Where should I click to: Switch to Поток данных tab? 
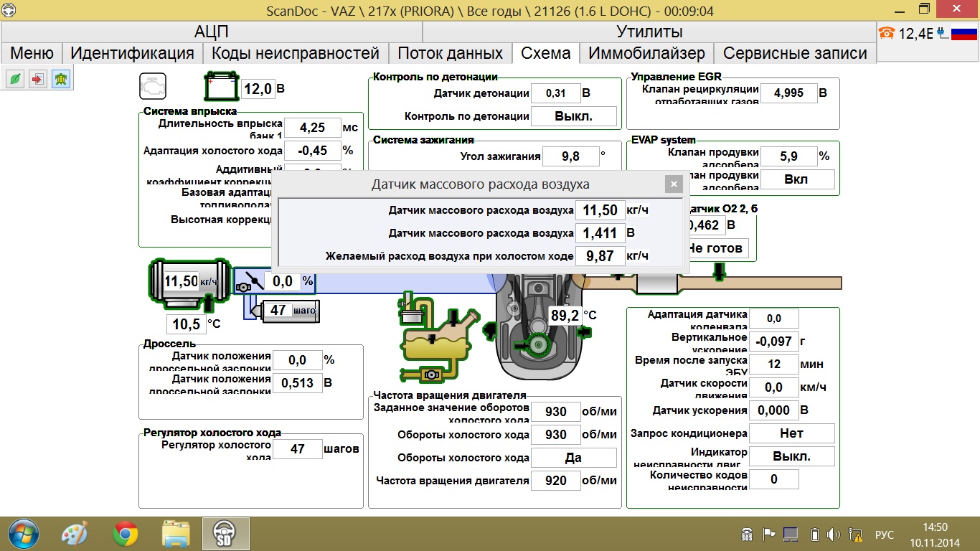coord(450,53)
